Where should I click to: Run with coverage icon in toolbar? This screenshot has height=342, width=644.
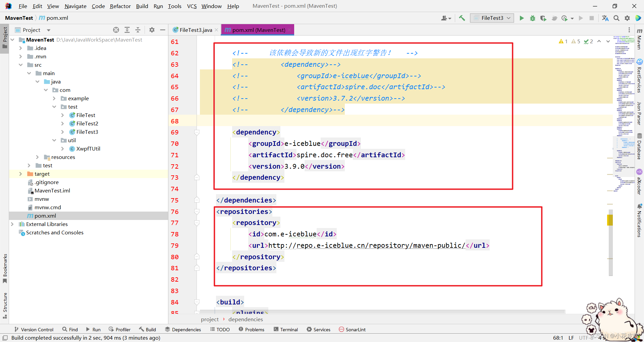(x=543, y=18)
